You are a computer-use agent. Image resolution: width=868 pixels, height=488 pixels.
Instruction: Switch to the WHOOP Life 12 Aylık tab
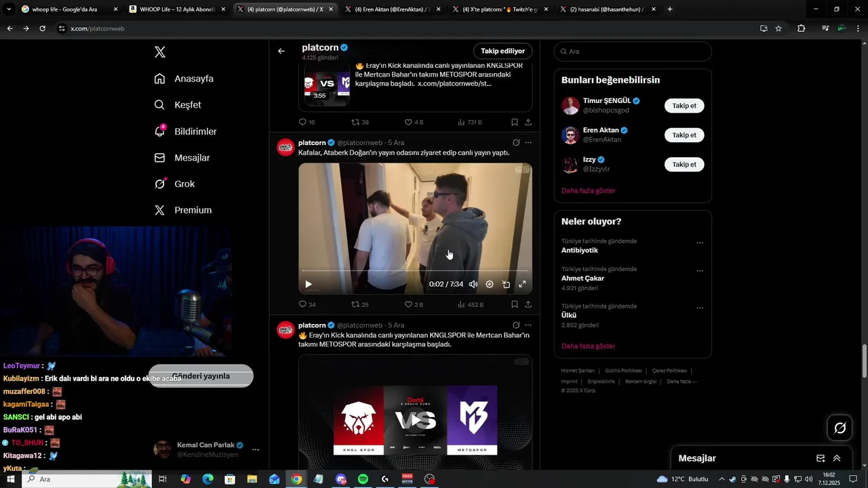tap(178, 9)
